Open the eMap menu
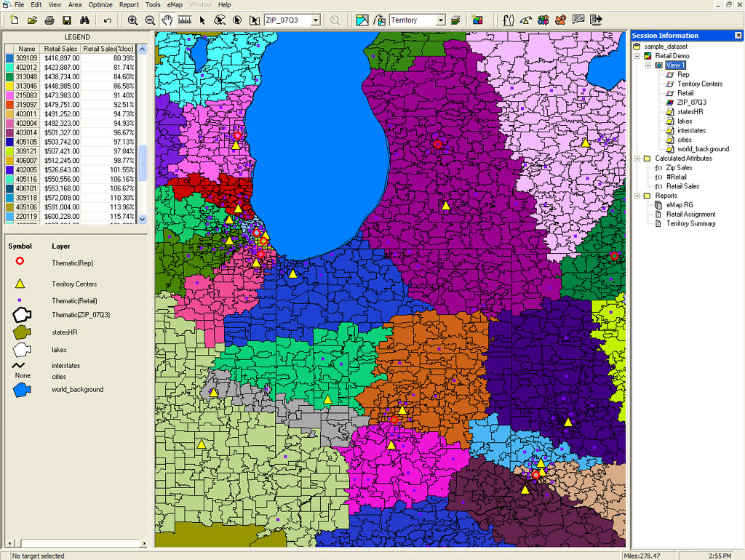 tap(175, 4)
